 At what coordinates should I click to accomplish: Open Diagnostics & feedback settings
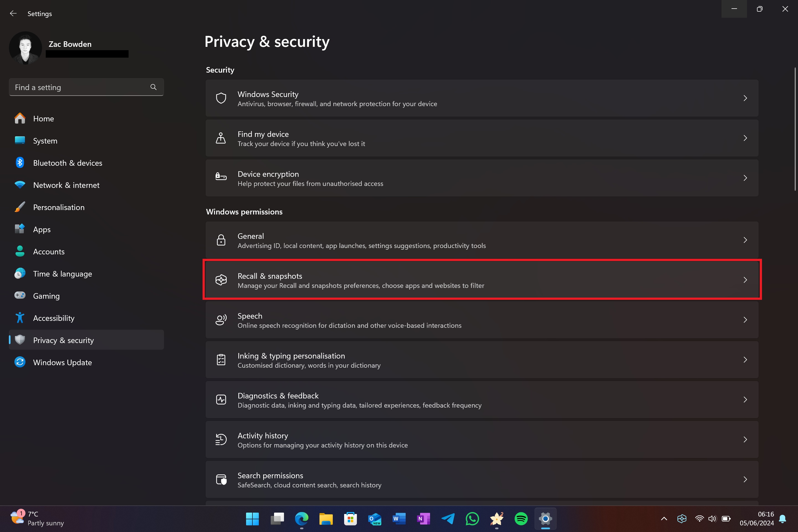click(482, 399)
